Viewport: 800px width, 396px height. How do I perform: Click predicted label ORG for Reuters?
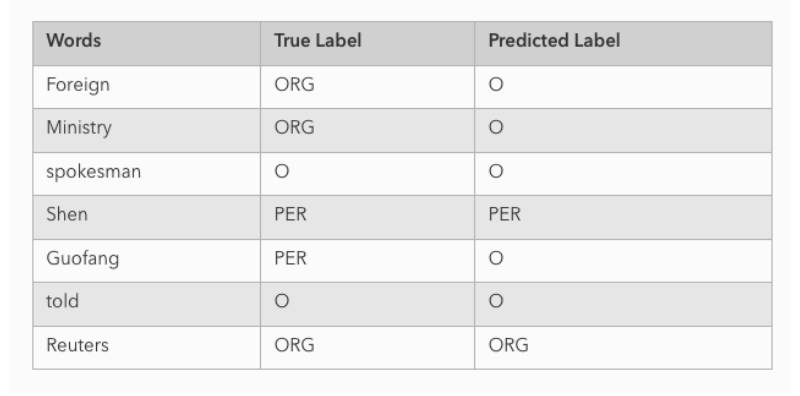[x=509, y=345]
